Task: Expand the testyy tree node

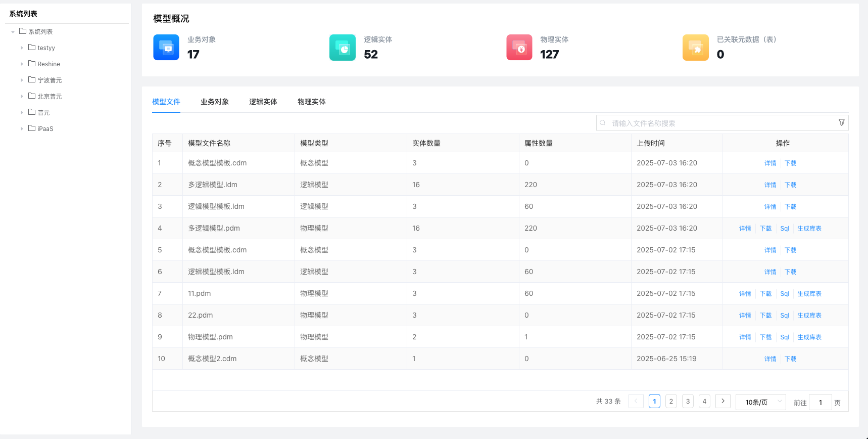Action: [x=22, y=48]
